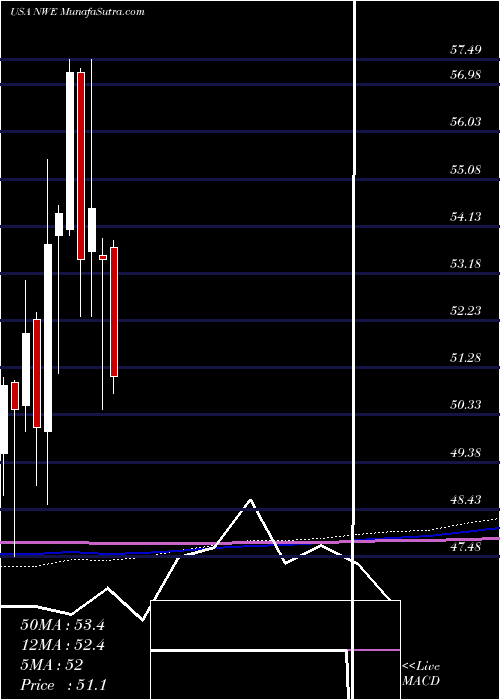Click the 50MA : 53.4 readout
Image resolution: width=500 pixels, height=700 pixels.
pos(62,625)
